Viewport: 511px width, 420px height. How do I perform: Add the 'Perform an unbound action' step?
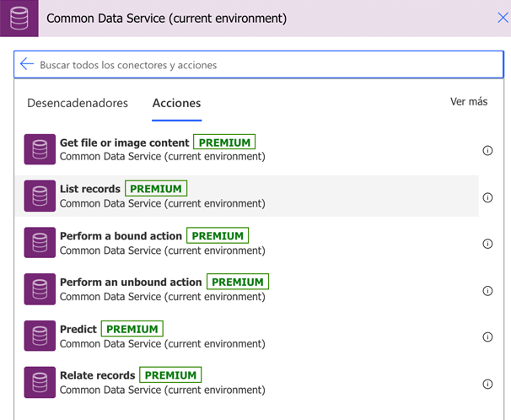[x=131, y=283]
